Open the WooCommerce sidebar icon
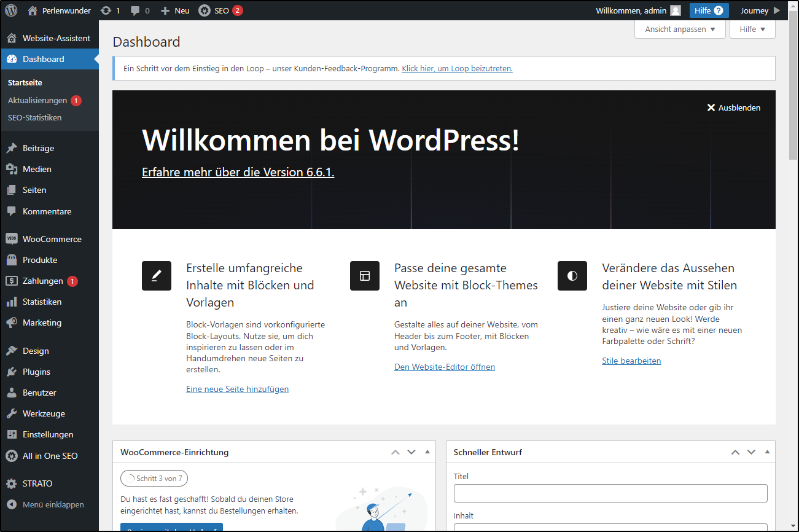Image resolution: width=799 pixels, height=532 pixels. (14, 238)
